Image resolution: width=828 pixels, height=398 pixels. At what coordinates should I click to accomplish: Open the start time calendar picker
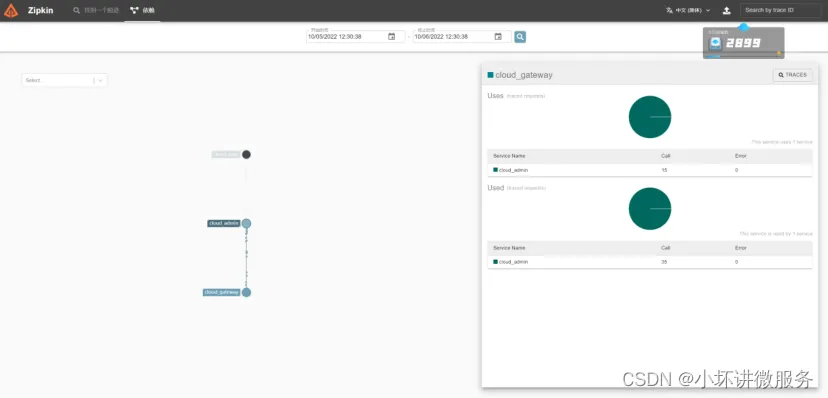391,36
